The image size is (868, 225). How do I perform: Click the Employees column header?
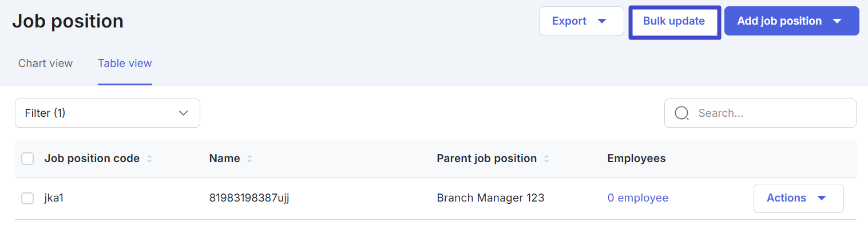636,159
